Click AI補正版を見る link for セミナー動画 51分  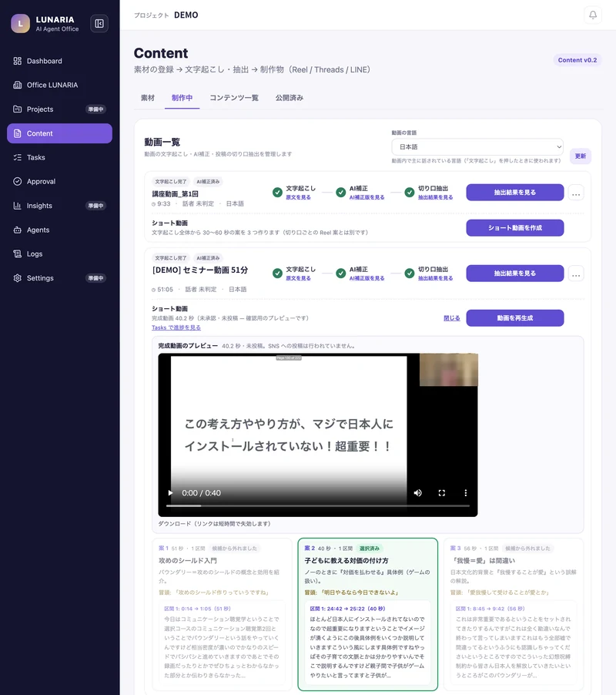click(367, 278)
